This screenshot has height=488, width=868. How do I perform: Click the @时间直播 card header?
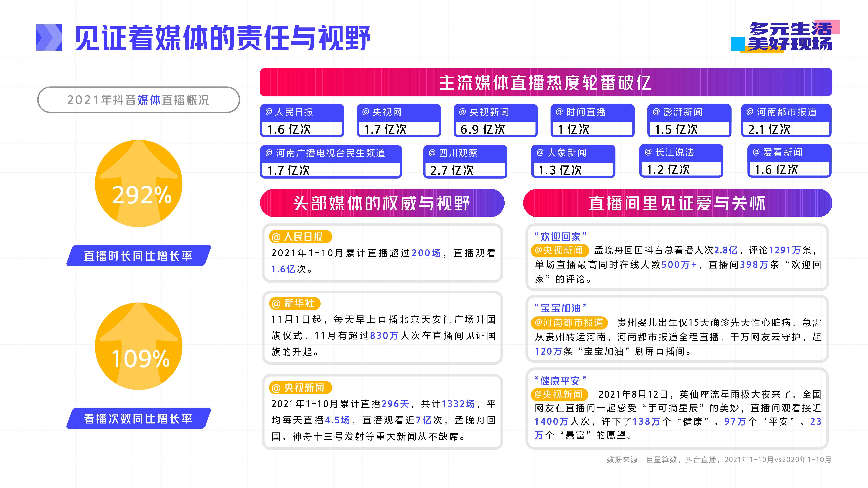pos(592,113)
